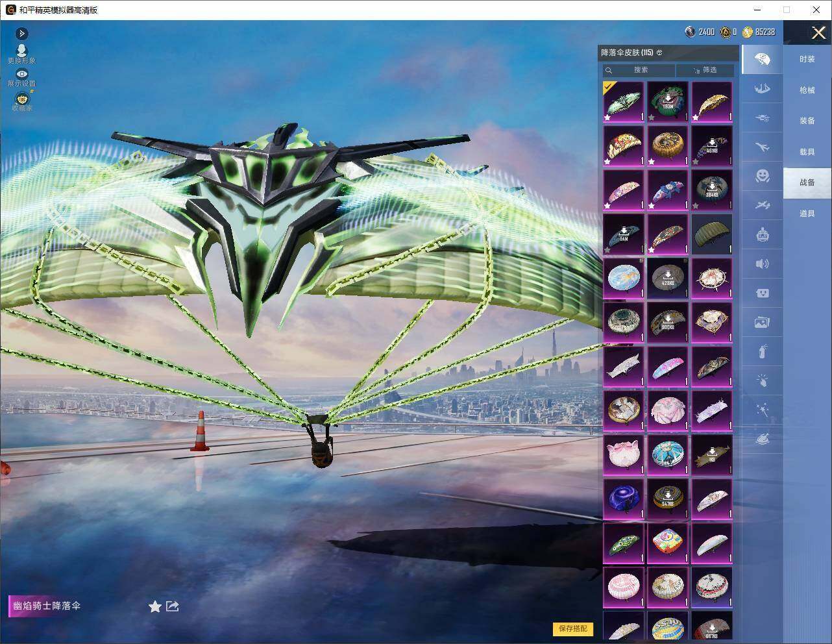
Task: Select the smiley emote category icon
Action: tap(762, 176)
